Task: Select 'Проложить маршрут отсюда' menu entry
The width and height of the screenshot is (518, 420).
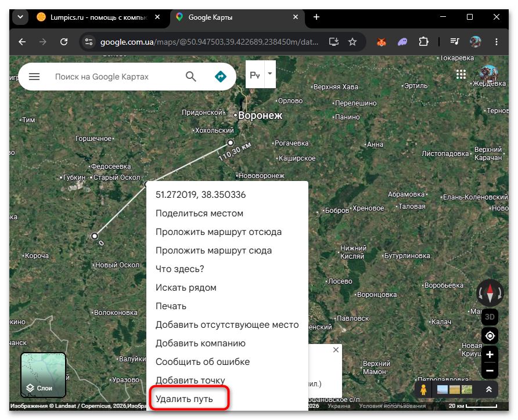Action: 218,232
